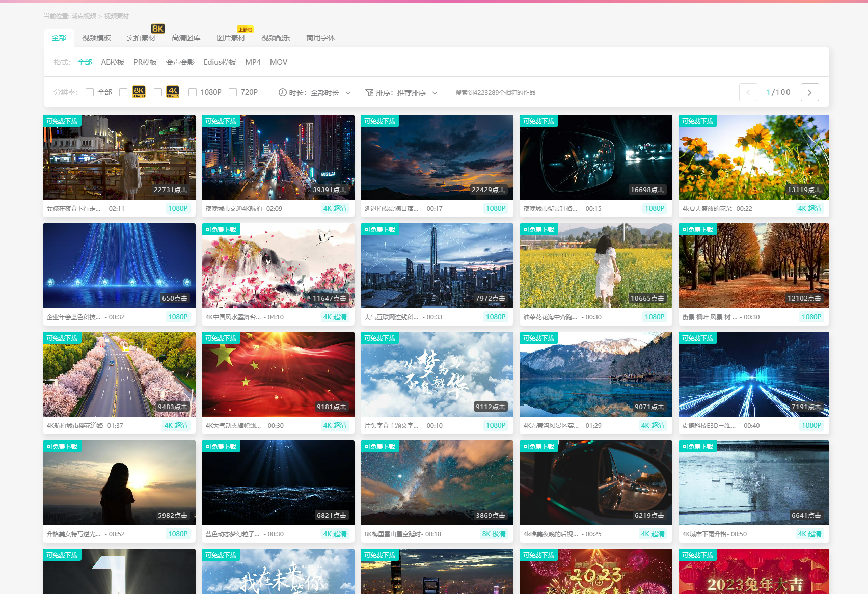Click the 4K 超清 tag for 4k夏天盛放的花朵
Viewport: 868px width, 594px height.
(x=809, y=208)
